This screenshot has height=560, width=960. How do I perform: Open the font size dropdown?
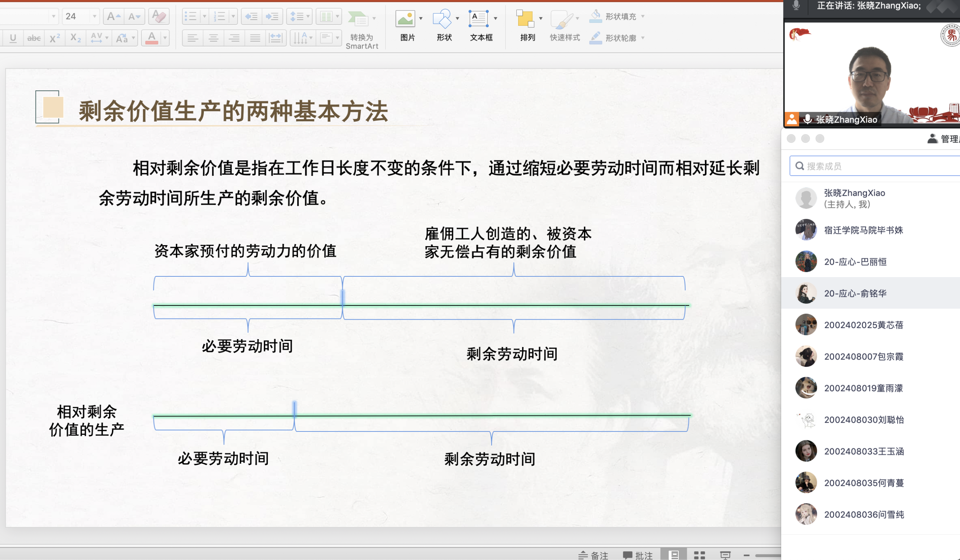point(94,16)
